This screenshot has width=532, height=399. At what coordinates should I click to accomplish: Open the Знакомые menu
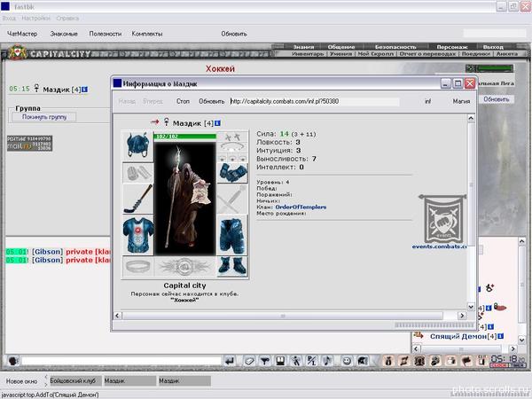coord(64,34)
